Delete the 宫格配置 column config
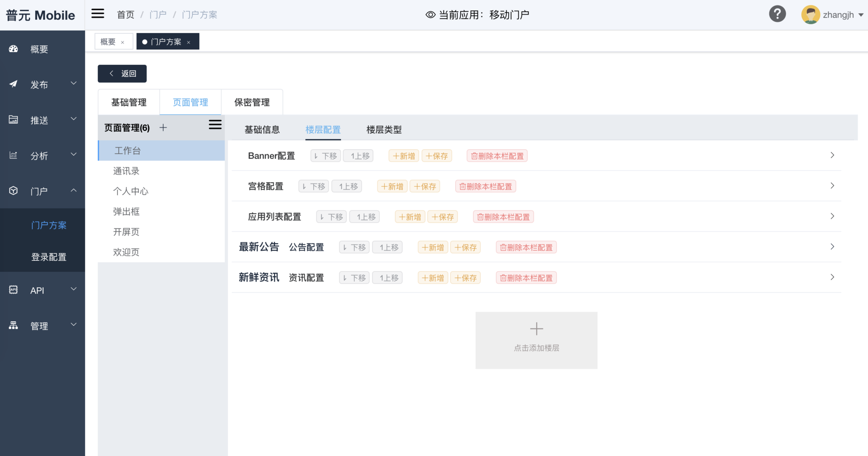This screenshot has height=456, width=868. 486,186
